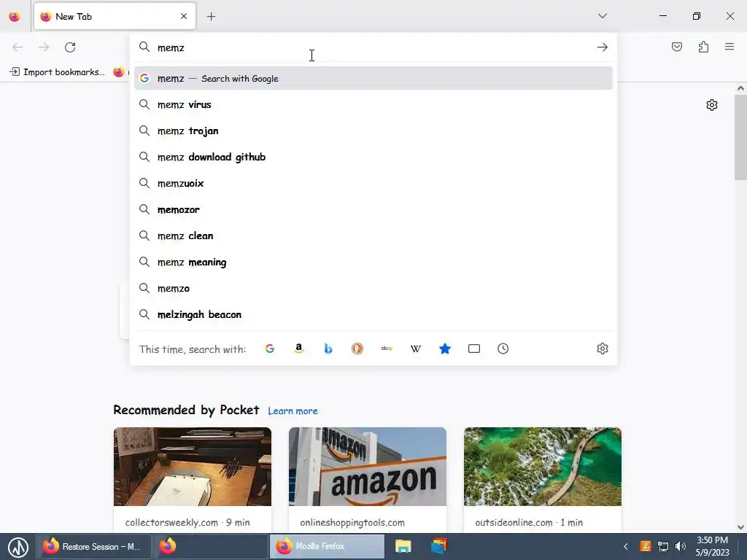Click Import bookmarks in bookmarks toolbar
The width and height of the screenshot is (747, 560).
[x=57, y=72]
